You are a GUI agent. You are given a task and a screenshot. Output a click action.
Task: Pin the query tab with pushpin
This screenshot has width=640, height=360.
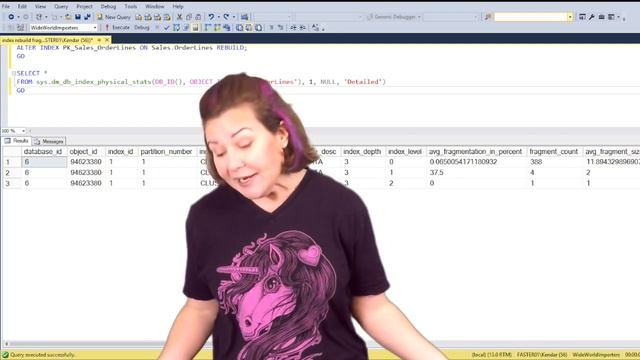[x=99, y=40]
